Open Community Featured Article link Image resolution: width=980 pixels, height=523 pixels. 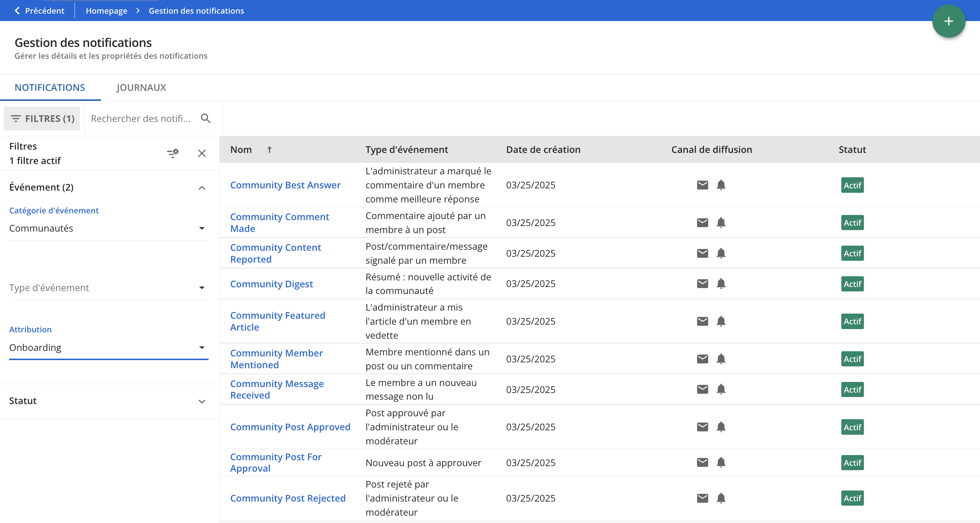click(277, 321)
